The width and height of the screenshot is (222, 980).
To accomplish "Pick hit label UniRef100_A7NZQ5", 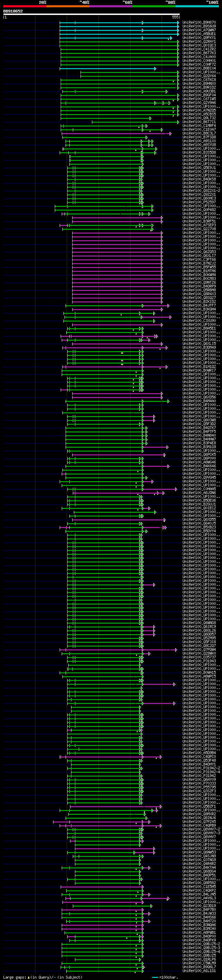I will pyautogui.click(x=199, y=110).
